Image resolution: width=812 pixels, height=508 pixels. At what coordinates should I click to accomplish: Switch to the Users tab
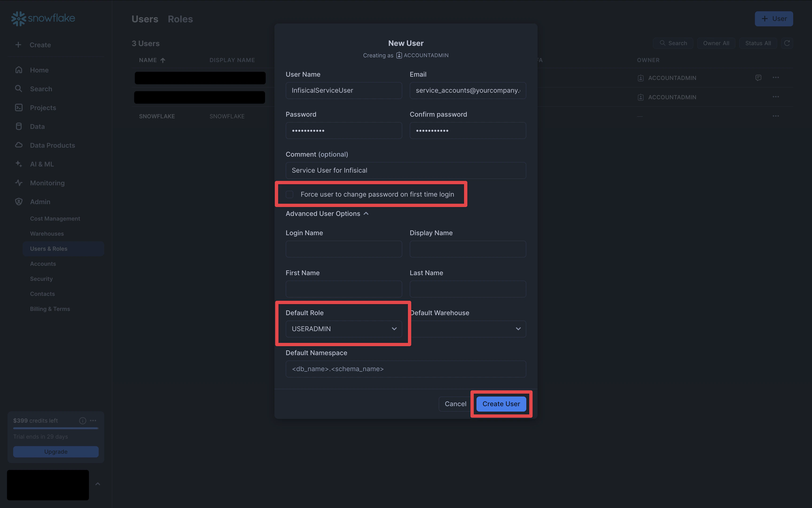pos(145,19)
